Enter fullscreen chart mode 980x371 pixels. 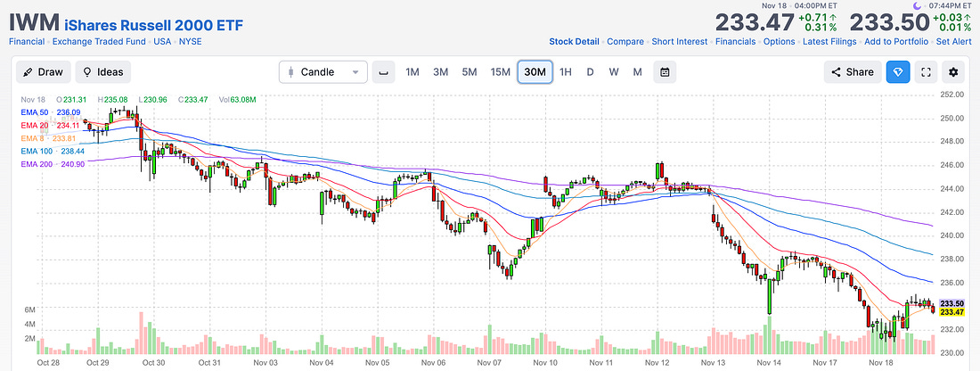click(927, 72)
